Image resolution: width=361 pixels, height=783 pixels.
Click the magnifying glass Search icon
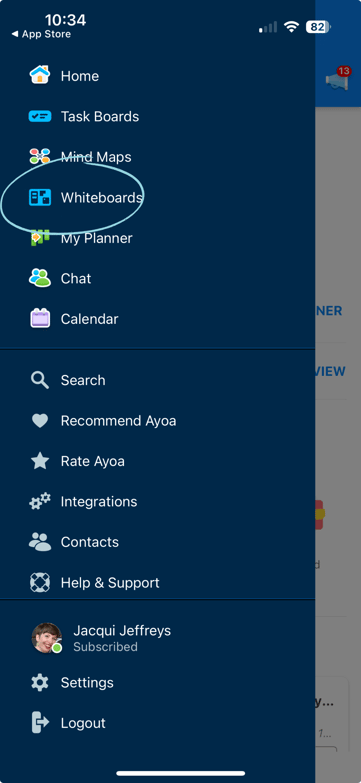[39, 380]
